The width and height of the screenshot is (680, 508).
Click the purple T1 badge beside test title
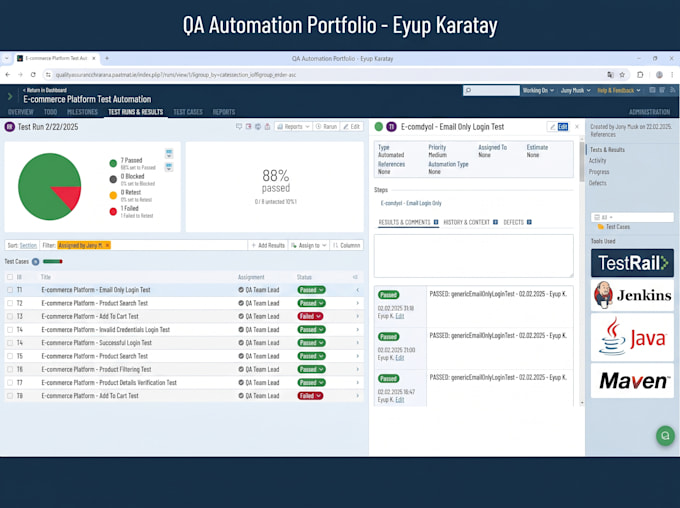point(391,127)
